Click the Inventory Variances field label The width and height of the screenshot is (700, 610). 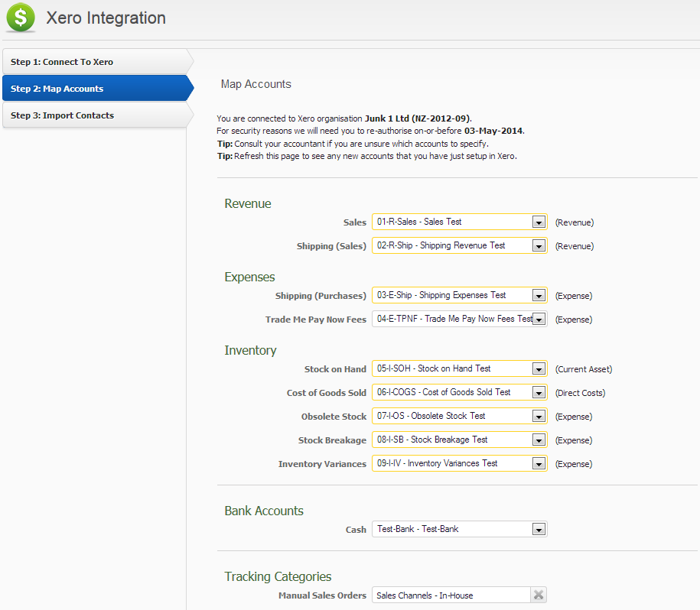point(322,464)
